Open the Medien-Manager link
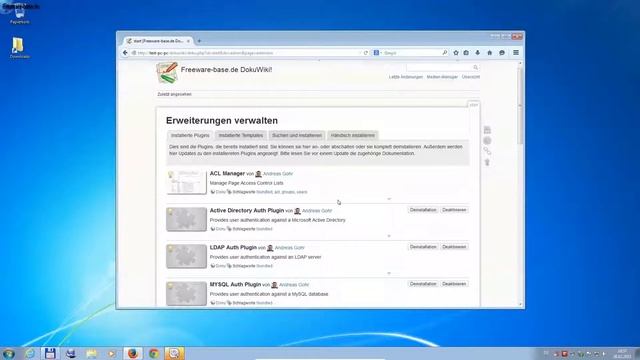 click(x=442, y=77)
